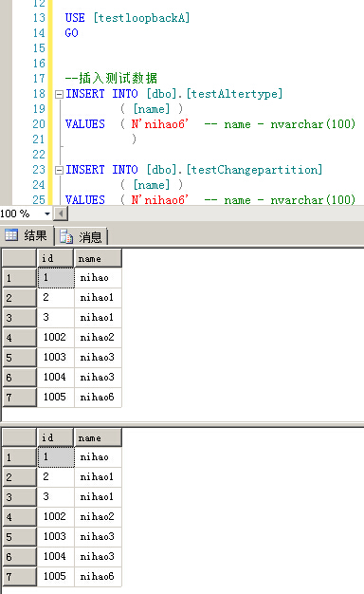Click the USE [testloopbackA] line
Viewport: 364px width, 594px height.
pyautogui.click(x=128, y=18)
